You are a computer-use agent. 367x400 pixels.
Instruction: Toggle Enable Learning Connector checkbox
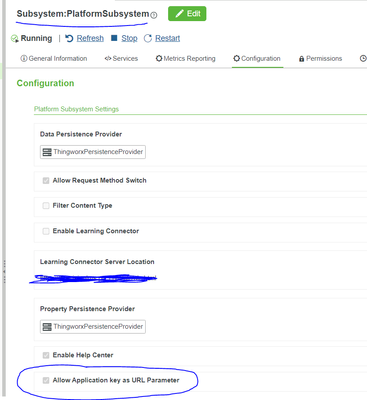coord(46,231)
